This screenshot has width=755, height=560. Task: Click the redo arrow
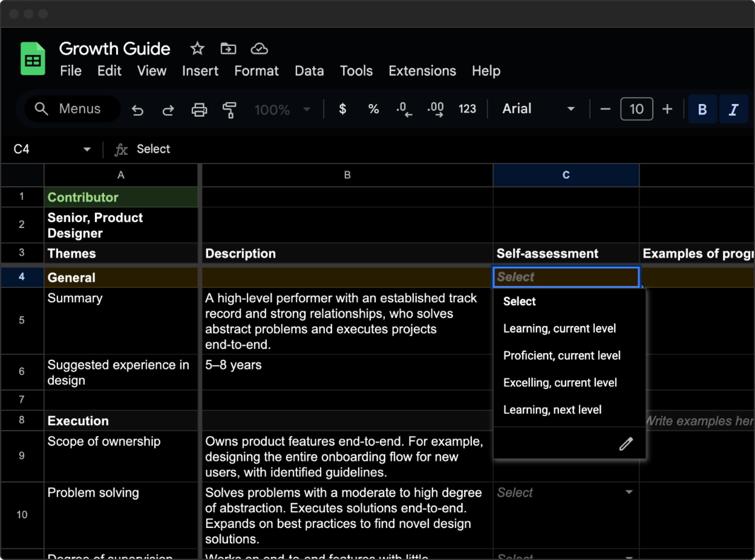tap(168, 109)
